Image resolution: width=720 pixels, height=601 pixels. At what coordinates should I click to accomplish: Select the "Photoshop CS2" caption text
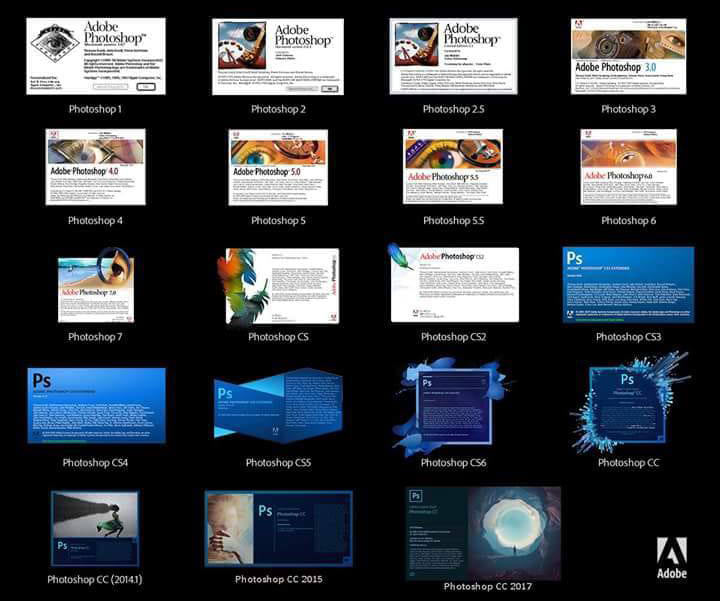(x=454, y=337)
